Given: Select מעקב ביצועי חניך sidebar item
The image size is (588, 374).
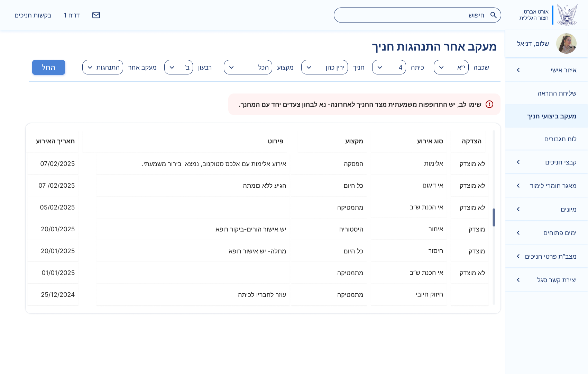Looking at the screenshot, I should (x=546, y=116).
